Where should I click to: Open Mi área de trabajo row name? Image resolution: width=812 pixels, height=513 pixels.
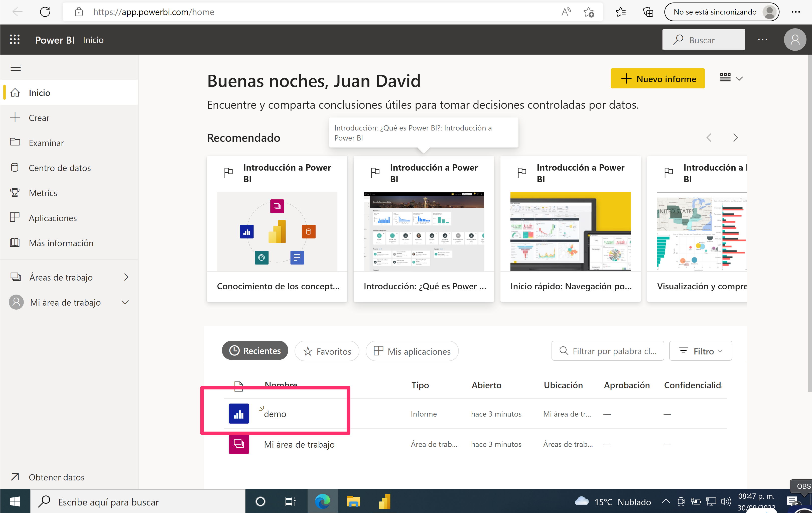point(299,444)
